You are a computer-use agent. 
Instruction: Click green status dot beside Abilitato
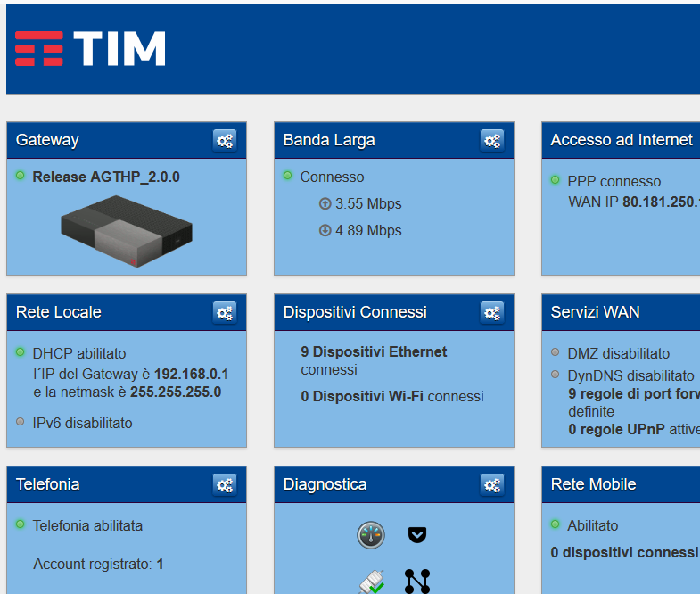[555, 524]
